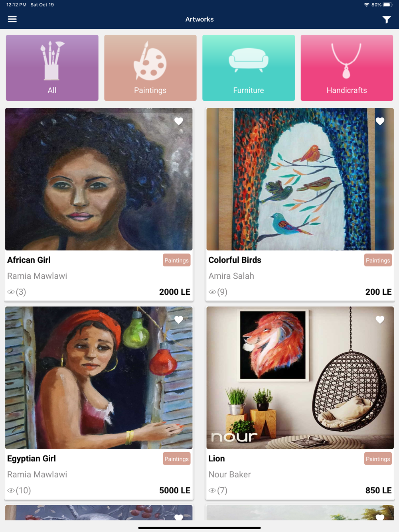399x532 pixels.
Task: Select the All category tile
Action: pos(52,68)
